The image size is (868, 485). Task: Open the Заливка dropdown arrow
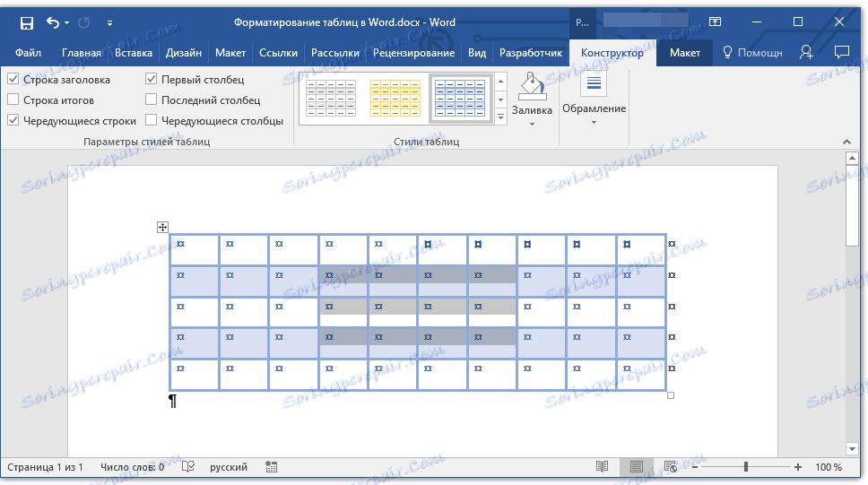[532, 124]
